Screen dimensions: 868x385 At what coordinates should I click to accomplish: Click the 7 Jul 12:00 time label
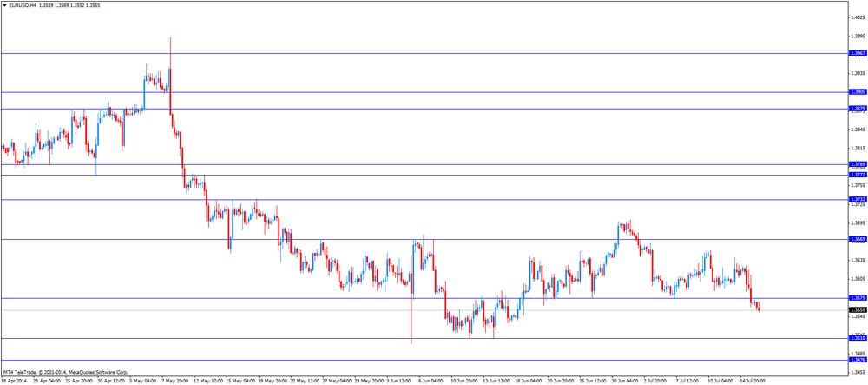tap(688, 382)
